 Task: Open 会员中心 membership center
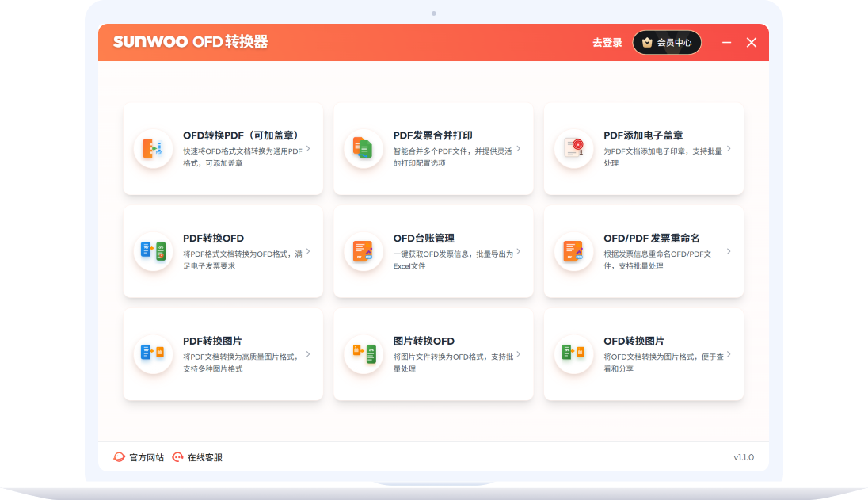667,42
